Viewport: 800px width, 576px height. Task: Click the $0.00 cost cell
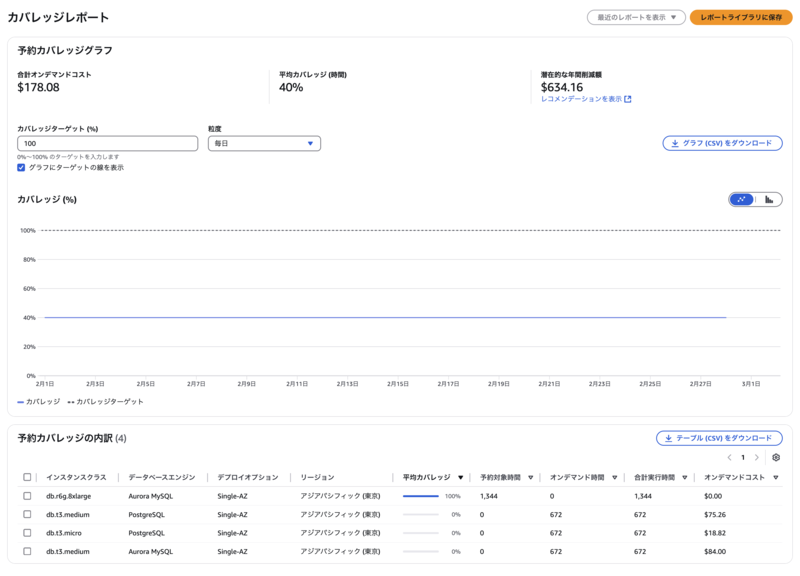pos(713,496)
